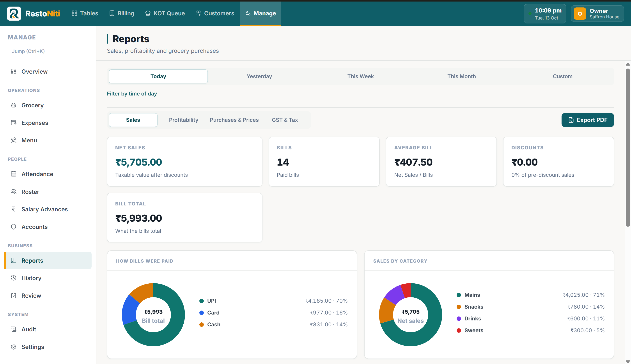
Task: Open Tables from the top navigation
Action: pos(85,14)
